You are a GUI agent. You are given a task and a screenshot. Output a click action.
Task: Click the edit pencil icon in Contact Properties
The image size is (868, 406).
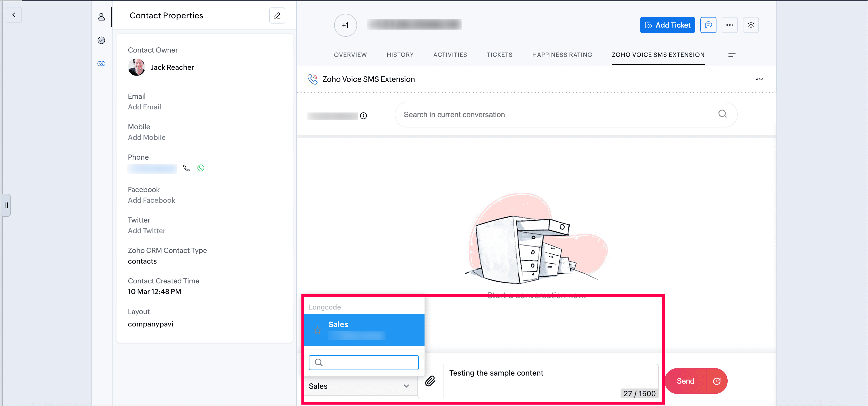pyautogui.click(x=277, y=16)
